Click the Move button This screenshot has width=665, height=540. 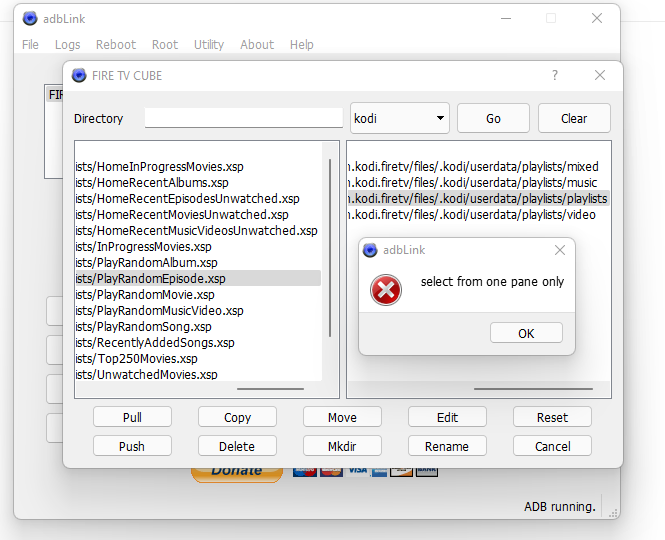(342, 417)
